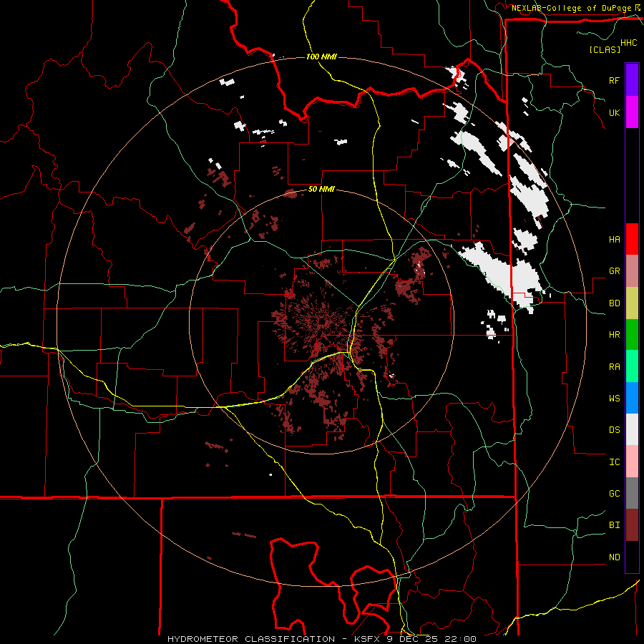Click the BD legend label
Image resolution: width=644 pixels, height=644 pixels.
[614, 303]
